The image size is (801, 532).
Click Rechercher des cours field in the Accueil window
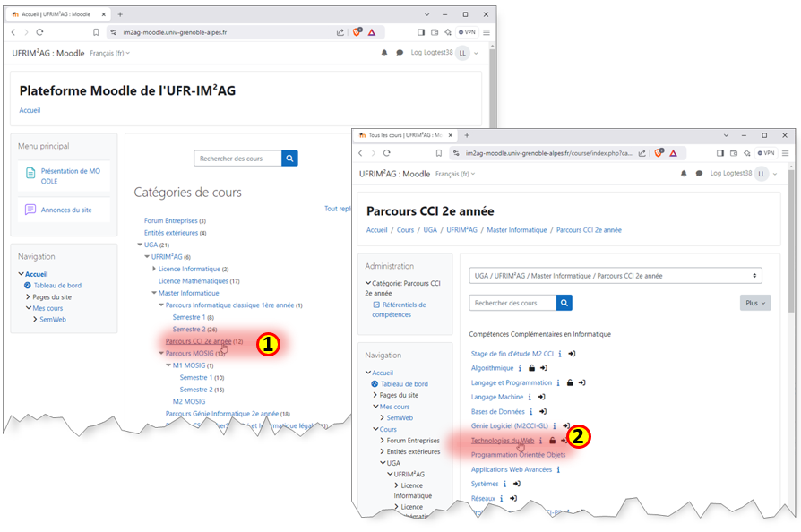point(237,159)
